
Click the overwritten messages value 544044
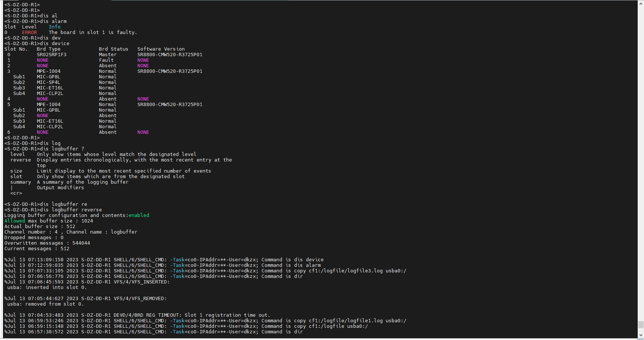[x=81, y=243]
